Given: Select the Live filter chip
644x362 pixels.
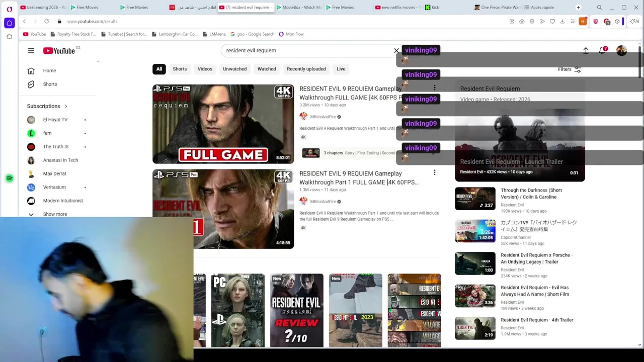Looking at the screenshot, I should [x=341, y=69].
